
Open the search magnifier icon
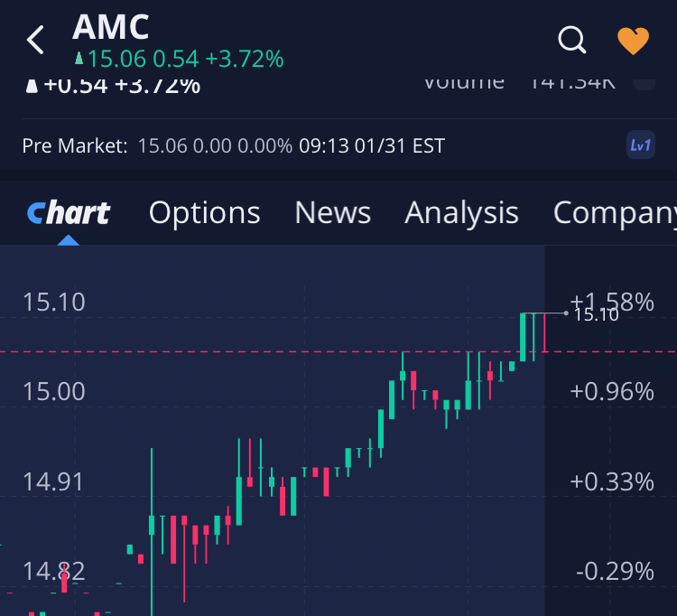572,40
